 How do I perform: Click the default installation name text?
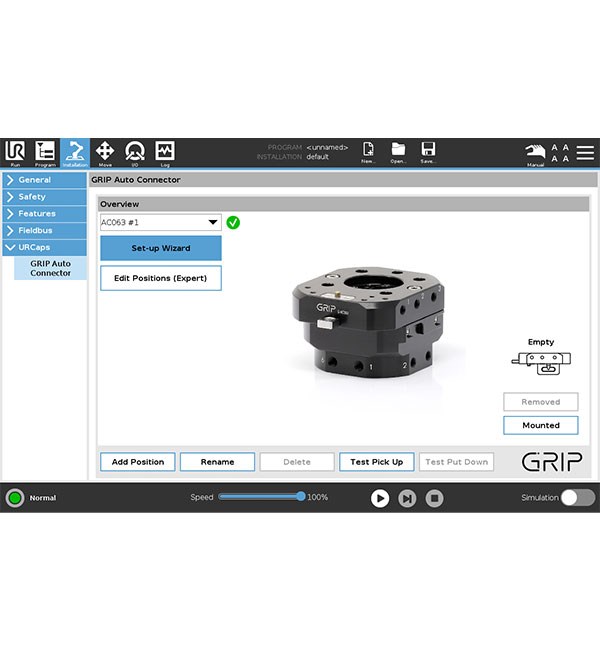click(318, 157)
